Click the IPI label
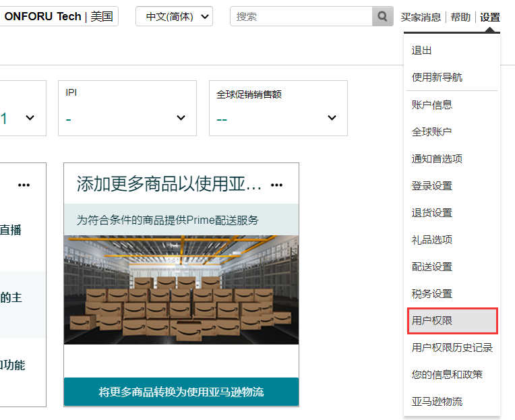Image resolution: width=515 pixels, height=420 pixels. click(x=71, y=92)
